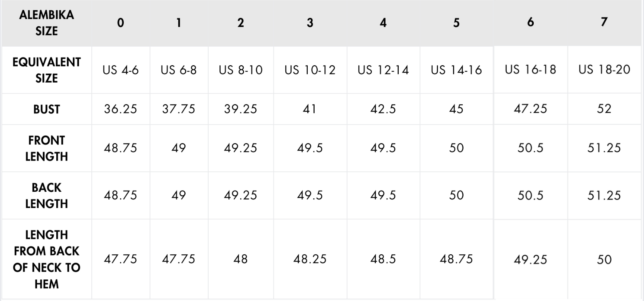The height and width of the screenshot is (301, 644).
Task: Click the EQUIVALENT SIZE row label
Action: 47,70
